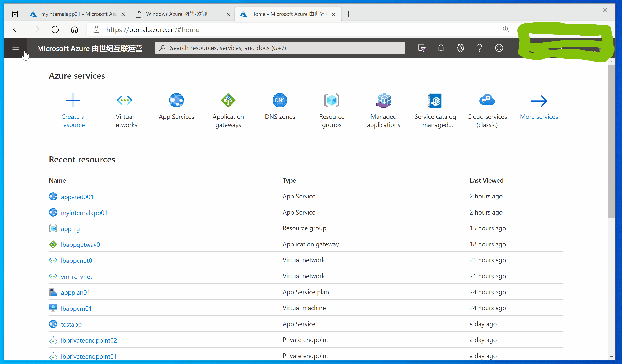Open the appvnet001 App Service resource
622x364 pixels.
pos(77,197)
